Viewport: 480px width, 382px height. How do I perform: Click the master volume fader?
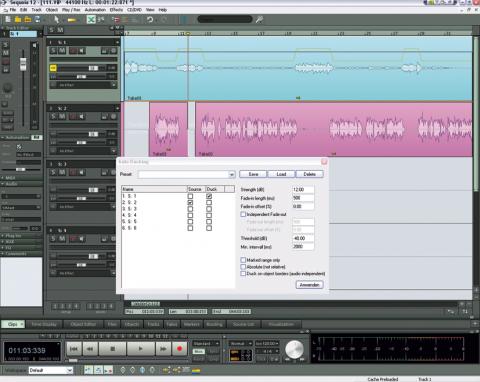23,64
